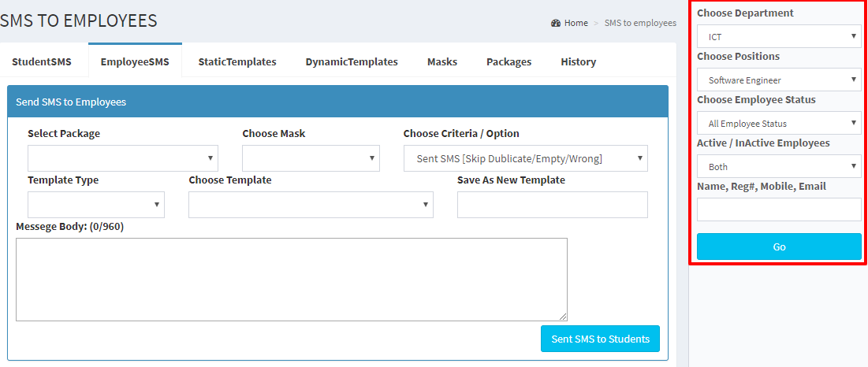Click the Go button
This screenshot has width=868, height=367.
[x=779, y=247]
